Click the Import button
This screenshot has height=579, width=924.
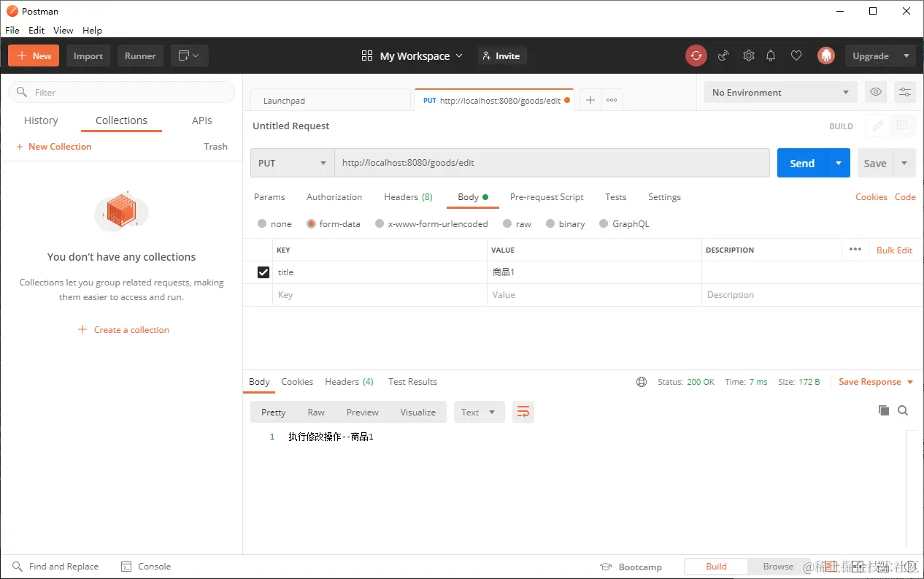click(88, 55)
